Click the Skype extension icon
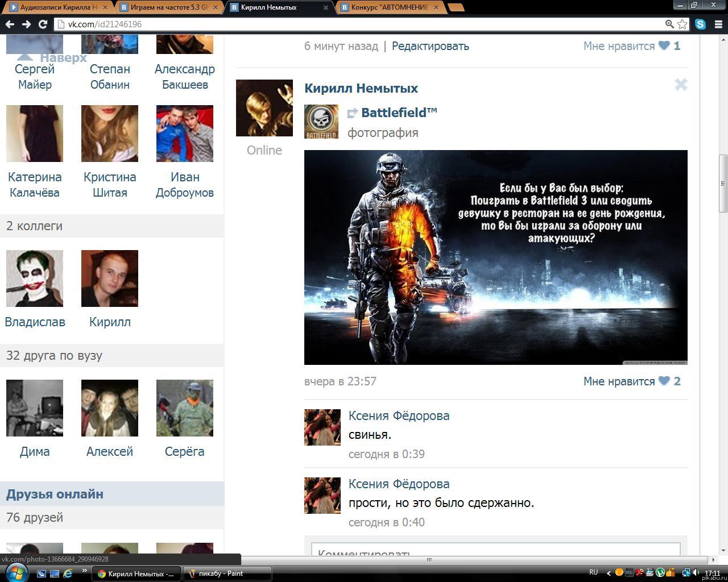This screenshot has height=582, width=728. [x=700, y=24]
